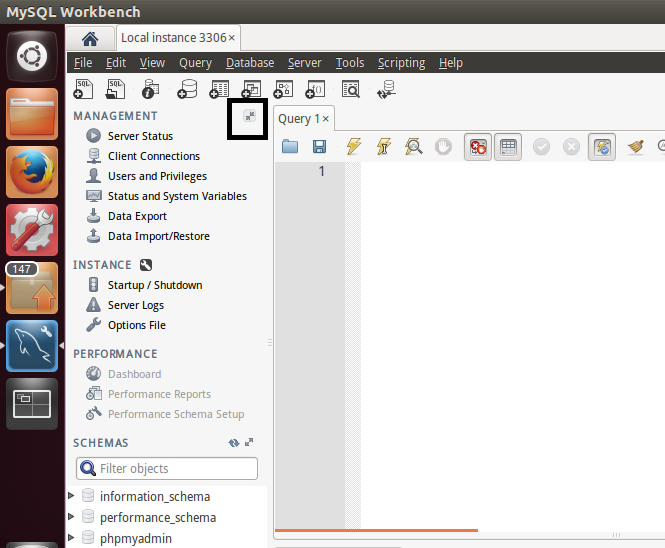Image resolution: width=665 pixels, height=548 pixels.
Task: Expand the Schemas section to full size
Action: tap(249, 442)
